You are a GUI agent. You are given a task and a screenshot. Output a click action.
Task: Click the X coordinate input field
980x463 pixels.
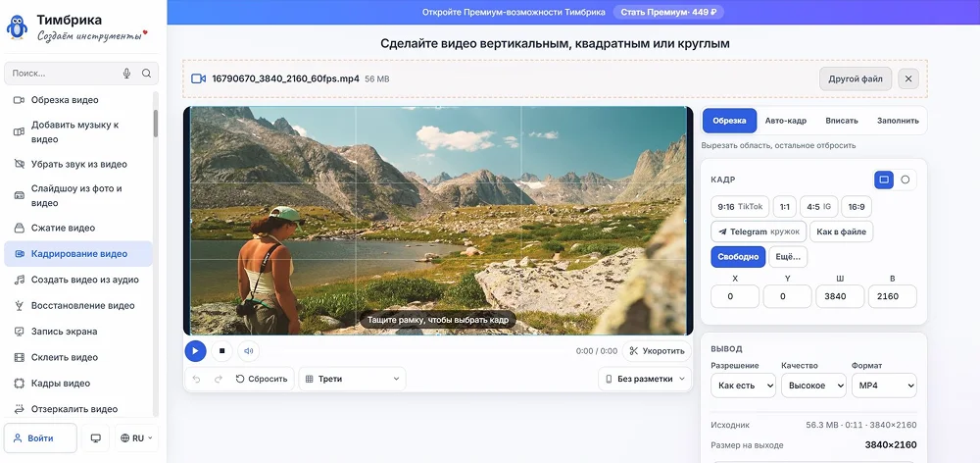[735, 296]
